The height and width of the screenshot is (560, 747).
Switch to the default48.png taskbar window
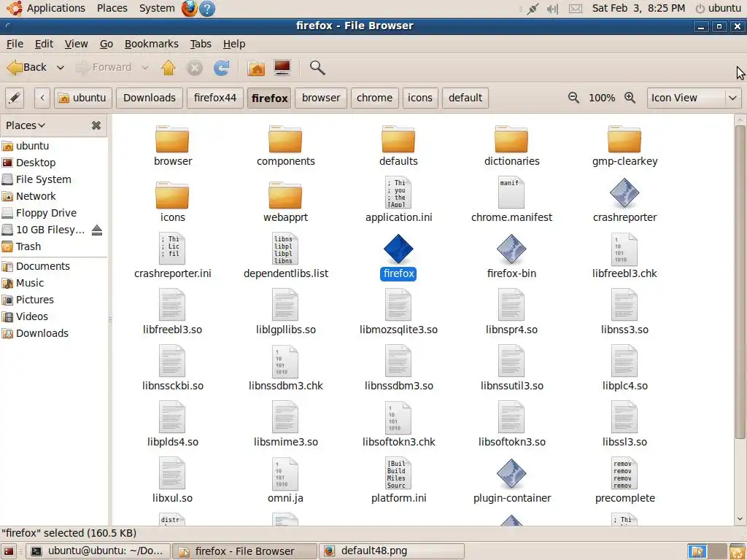click(x=392, y=551)
